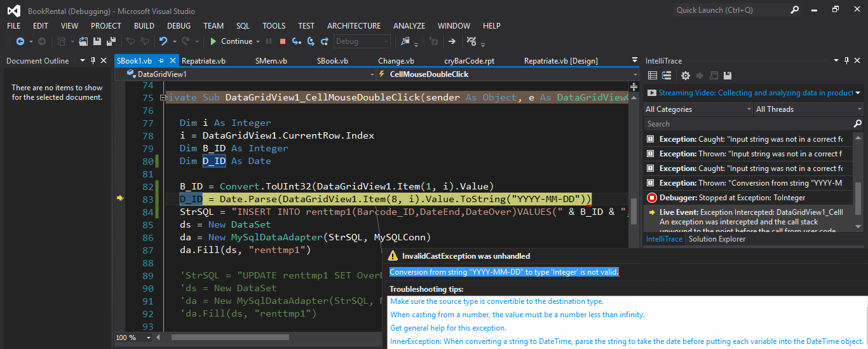
Task: Open the ANALYZE menu
Action: point(409,26)
